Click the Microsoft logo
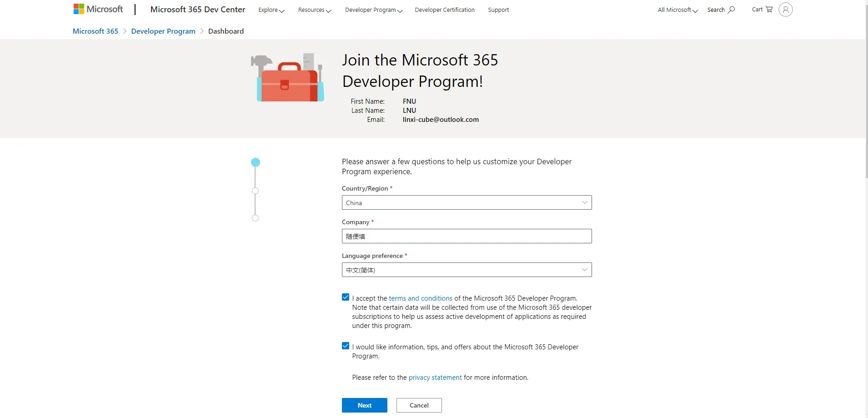 tap(98, 9)
